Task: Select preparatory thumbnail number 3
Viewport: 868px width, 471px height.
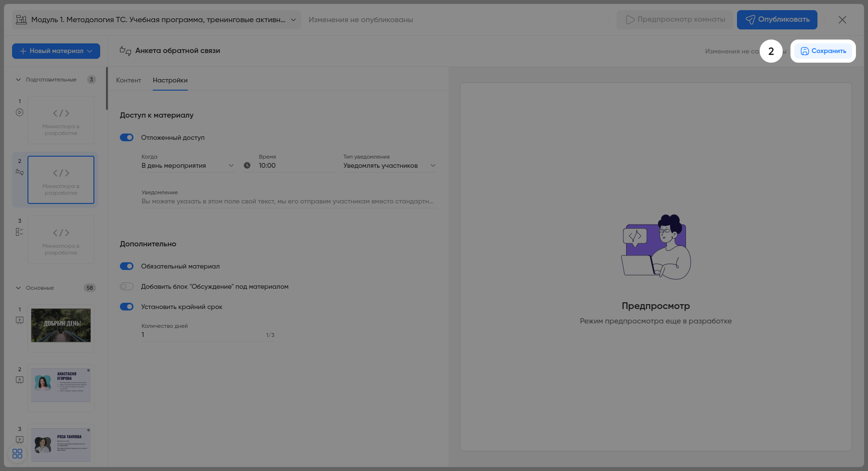Action: click(x=61, y=240)
